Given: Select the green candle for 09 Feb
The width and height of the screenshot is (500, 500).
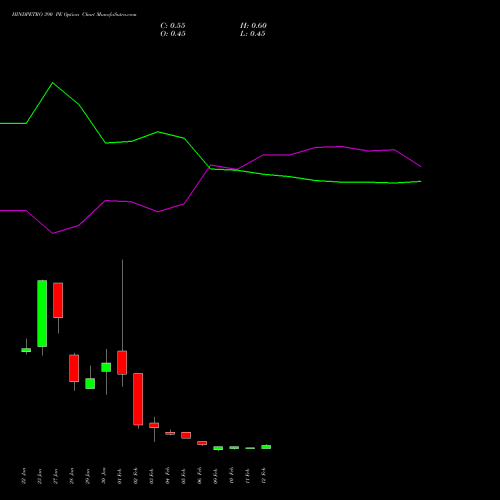Looking at the screenshot, I should pos(218,448).
